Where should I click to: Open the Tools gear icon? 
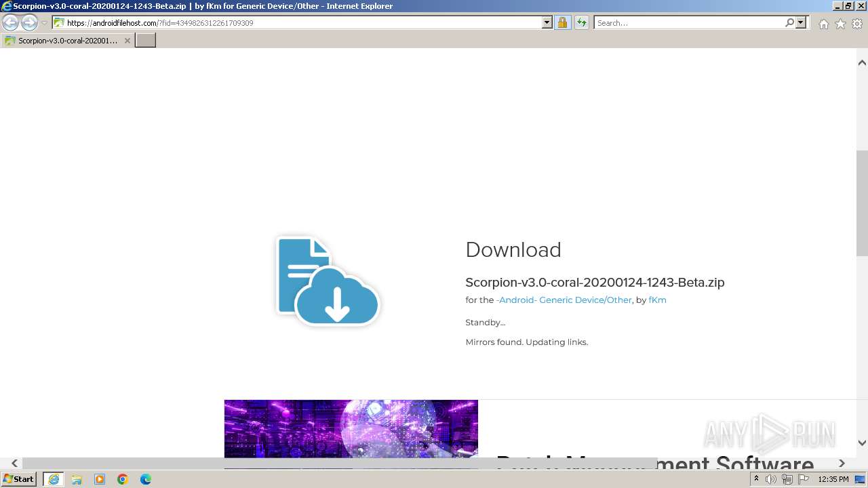pos(857,24)
